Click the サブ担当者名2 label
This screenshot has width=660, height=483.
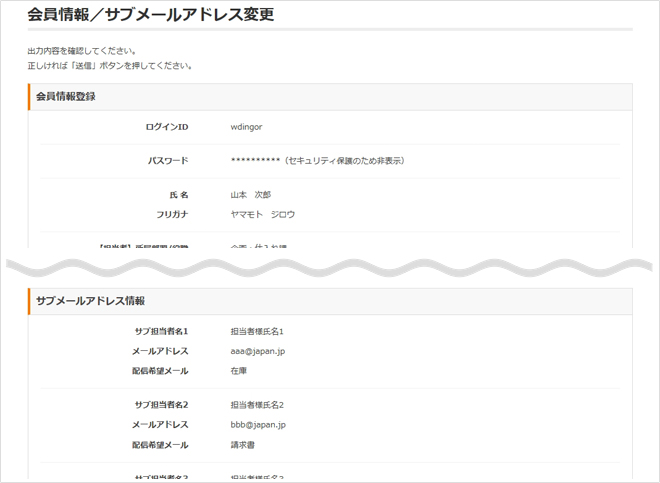[x=161, y=405]
